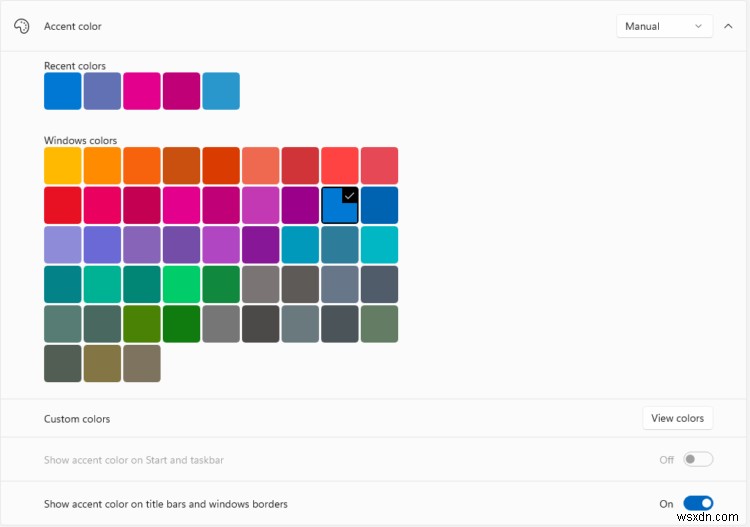Open the Manual accent color dropdown
This screenshot has width=750, height=527.
pyautogui.click(x=664, y=26)
